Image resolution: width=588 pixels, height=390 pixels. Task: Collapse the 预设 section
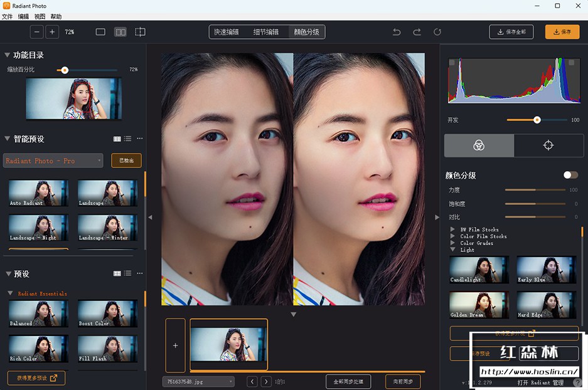click(x=8, y=274)
